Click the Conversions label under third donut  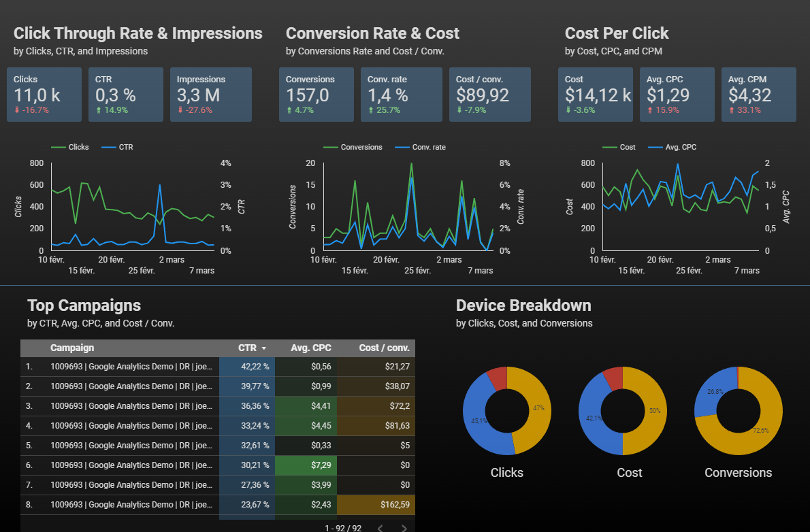tap(739, 473)
